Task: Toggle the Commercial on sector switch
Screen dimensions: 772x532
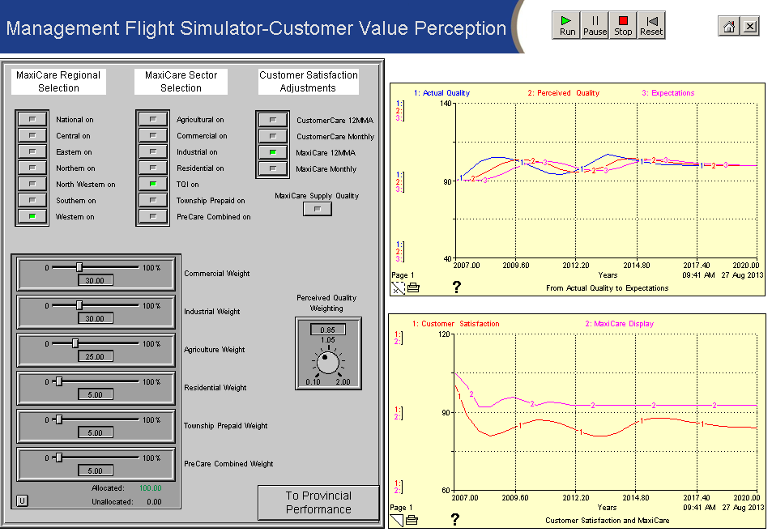Action: [x=152, y=135]
